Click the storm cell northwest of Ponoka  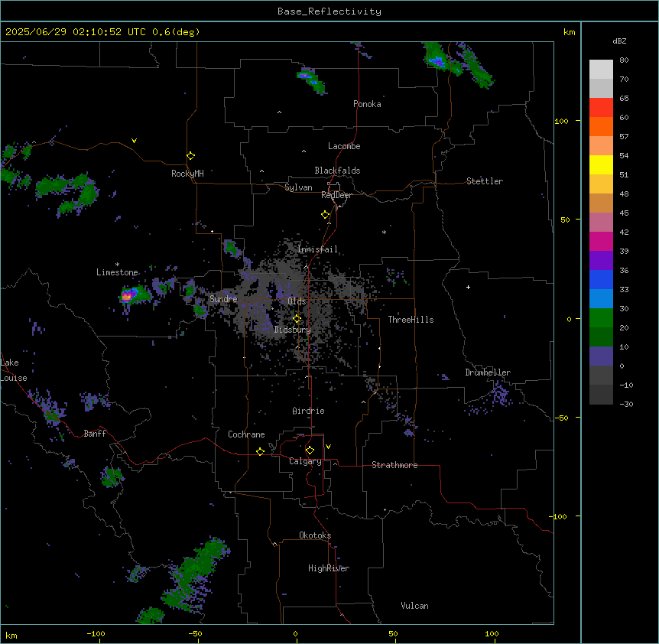310,80
